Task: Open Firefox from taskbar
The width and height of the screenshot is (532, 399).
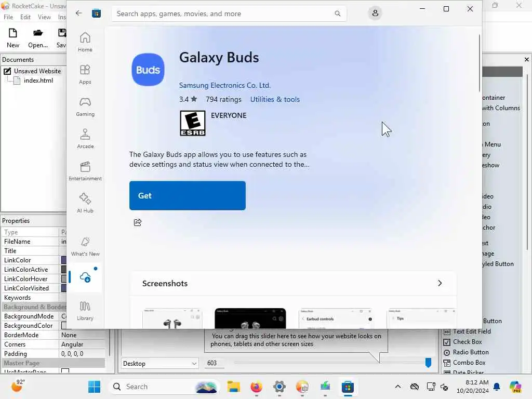Action: click(256, 387)
